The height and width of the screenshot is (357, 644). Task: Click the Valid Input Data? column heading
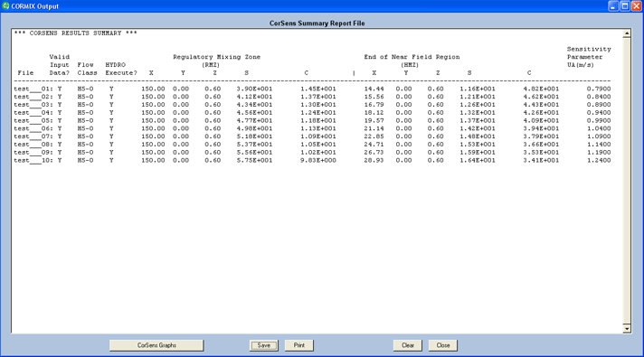coord(60,65)
